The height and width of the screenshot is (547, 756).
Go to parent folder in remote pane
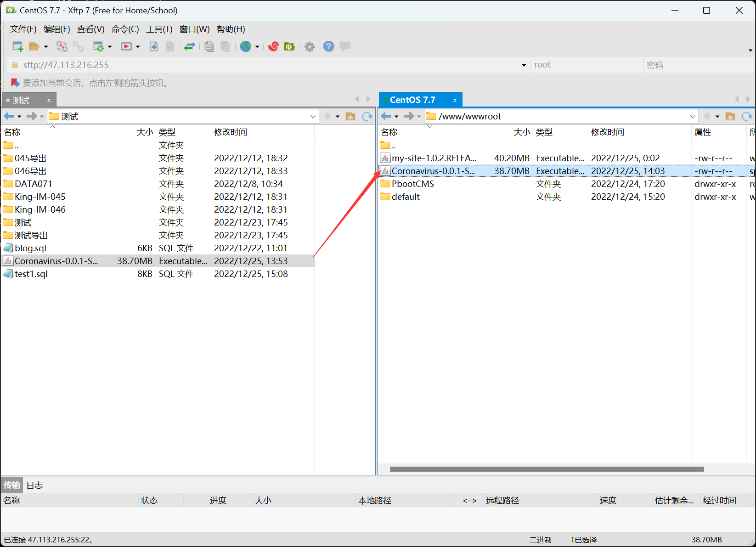point(730,116)
